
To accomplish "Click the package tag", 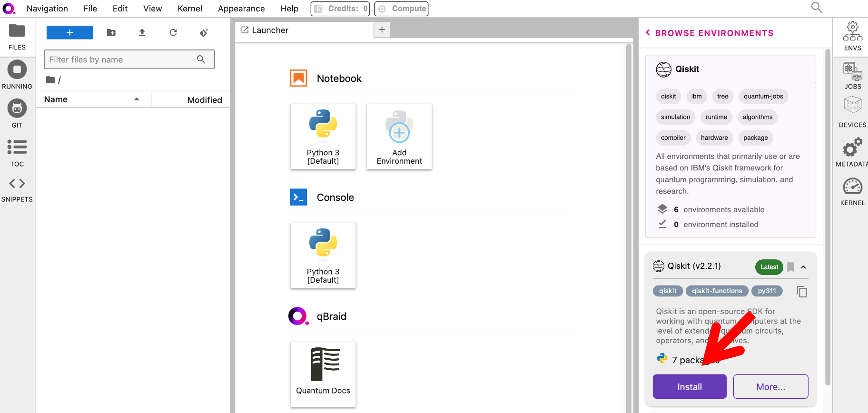I will click(756, 138).
